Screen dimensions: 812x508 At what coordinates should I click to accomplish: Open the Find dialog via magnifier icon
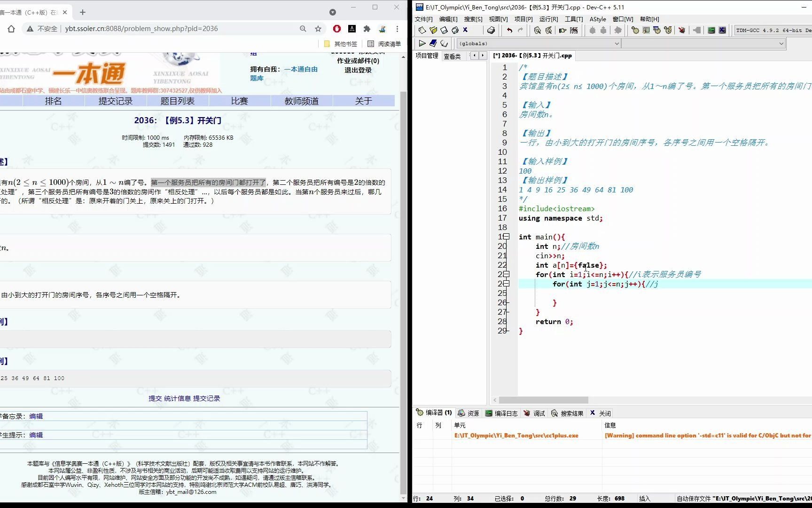pos(537,30)
